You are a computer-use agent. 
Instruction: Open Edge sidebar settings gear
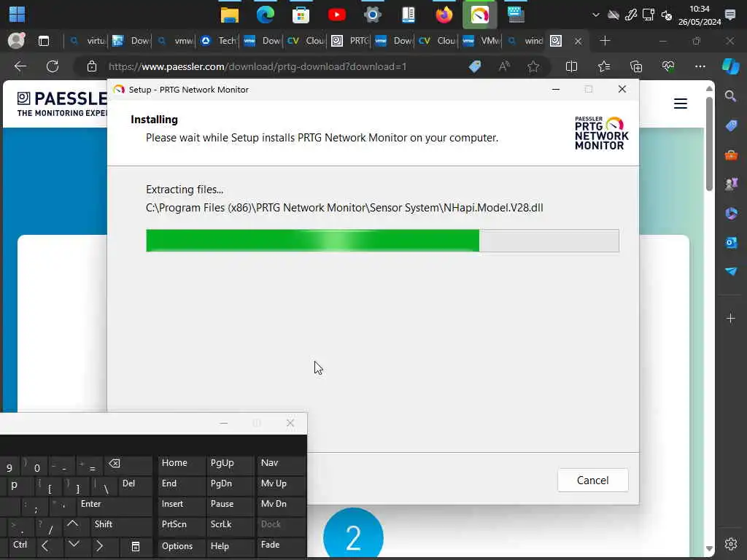[x=731, y=544]
